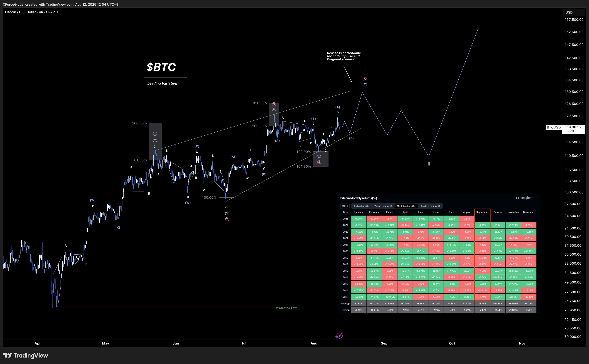Viewport: 589px width, 364px height.
Task: Click the purple lightning sparkle icon below the chart
Action: coord(339,335)
